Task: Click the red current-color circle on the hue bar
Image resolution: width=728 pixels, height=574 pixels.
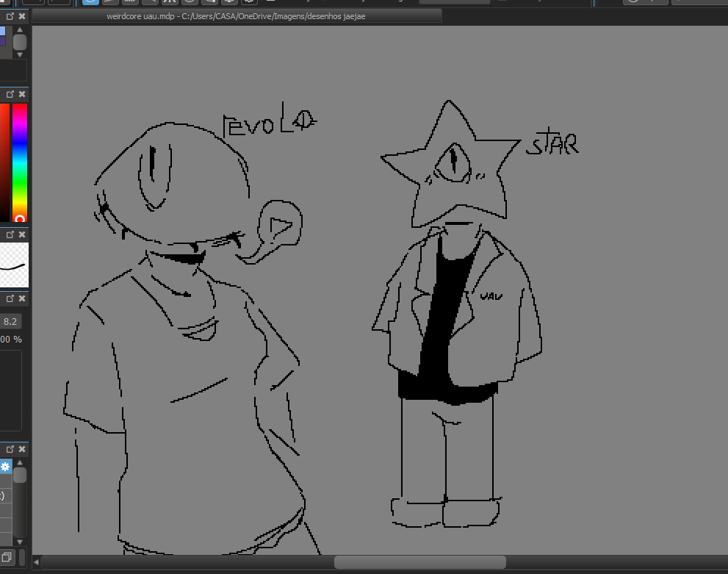Action: 21,218
